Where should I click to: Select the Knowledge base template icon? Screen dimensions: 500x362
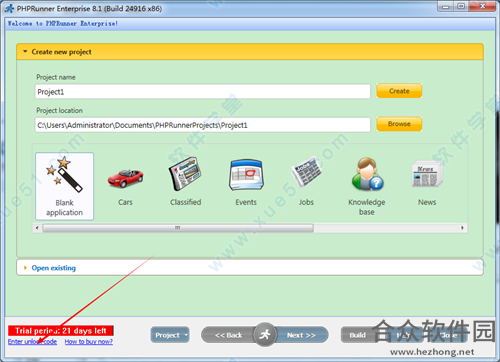pyautogui.click(x=367, y=174)
